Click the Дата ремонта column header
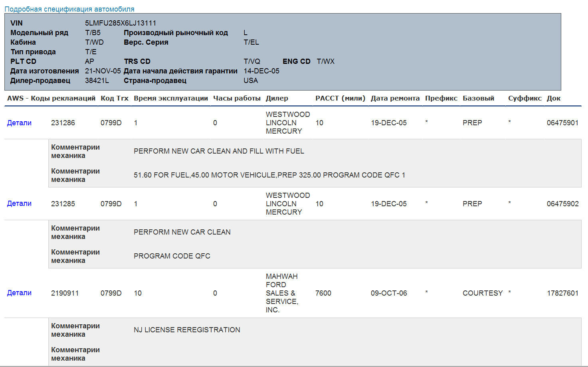Screen dimensions: 588x367 coord(395,98)
